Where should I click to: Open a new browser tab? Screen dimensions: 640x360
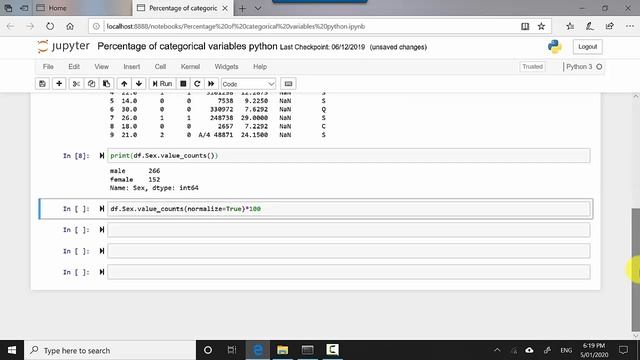coord(242,8)
